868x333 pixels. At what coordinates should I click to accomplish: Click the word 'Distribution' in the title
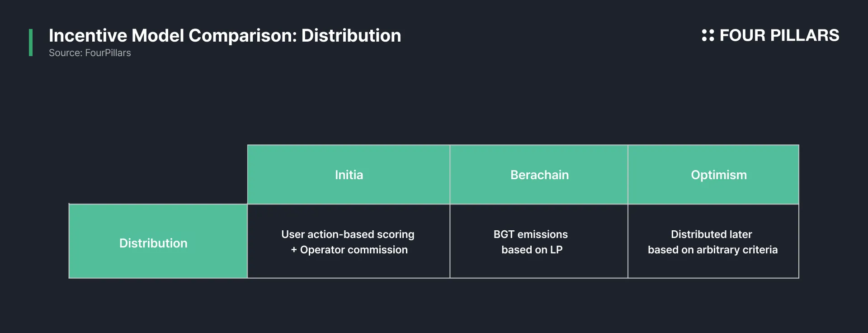coord(351,36)
